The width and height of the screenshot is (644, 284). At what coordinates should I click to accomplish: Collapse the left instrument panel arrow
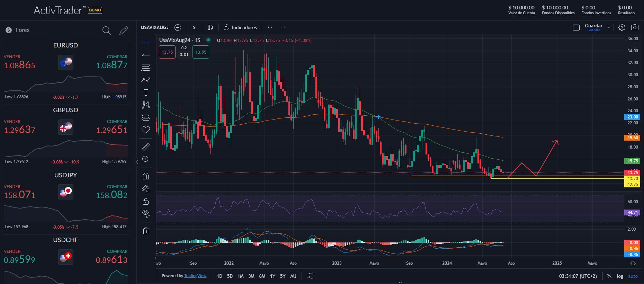[x=137, y=162]
